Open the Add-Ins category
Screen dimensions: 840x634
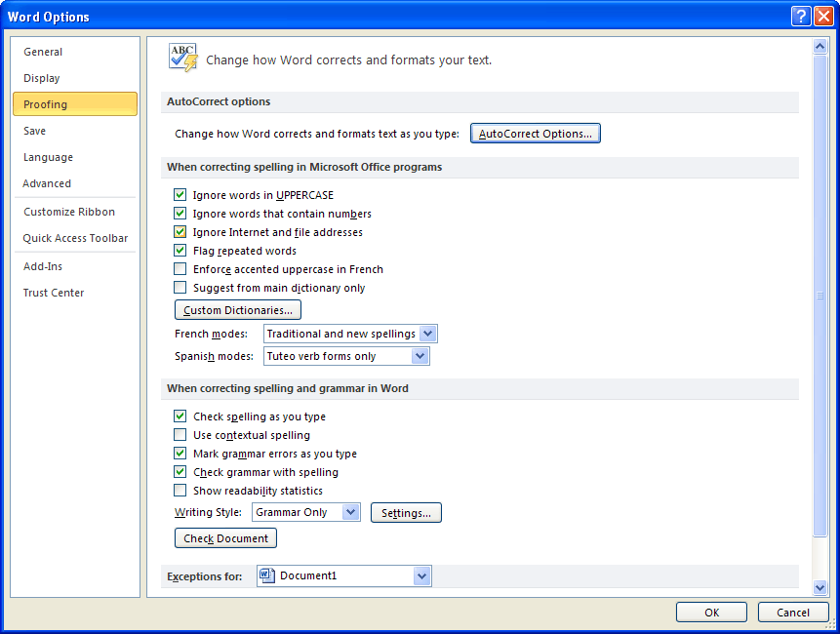(75, 266)
